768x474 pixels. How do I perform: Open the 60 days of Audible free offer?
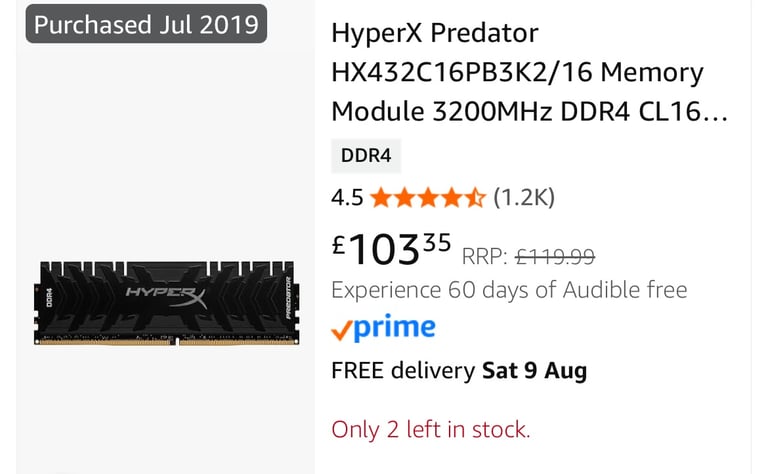[509, 290]
